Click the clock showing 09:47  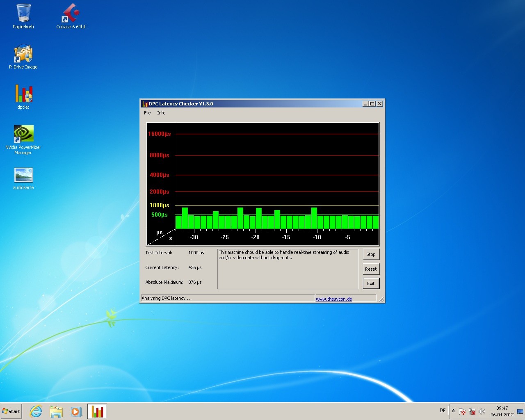(502, 411)
